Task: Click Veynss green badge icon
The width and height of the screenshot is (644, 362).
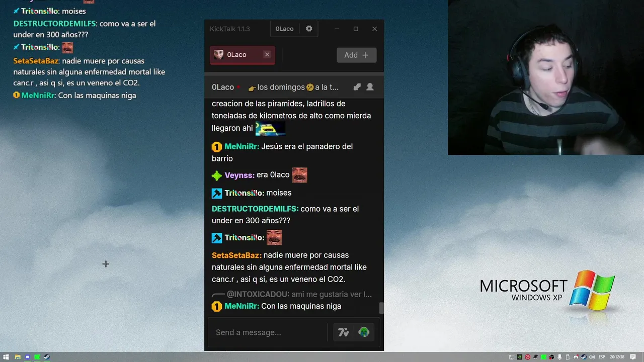Action: coord(217,175)
